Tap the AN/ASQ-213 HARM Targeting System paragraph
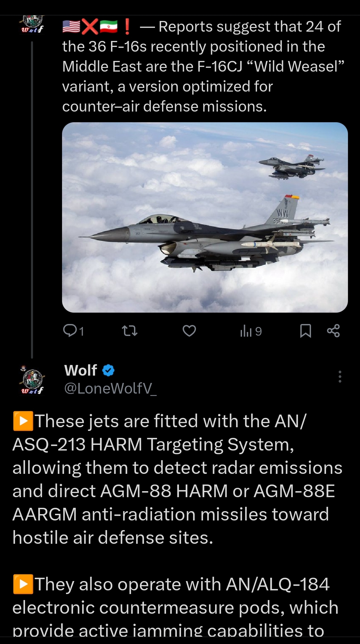This screenshot has width=360, height=644. [177, 480]
